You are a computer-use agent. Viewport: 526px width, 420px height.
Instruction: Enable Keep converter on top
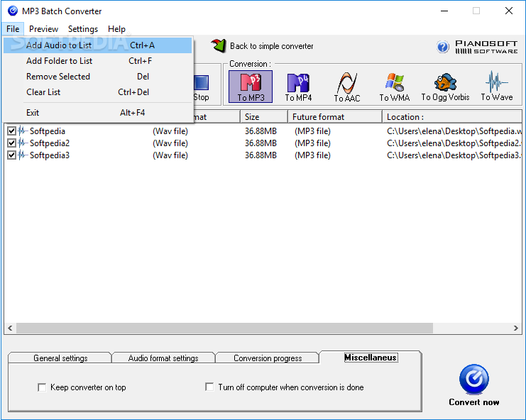pos(42,388)
